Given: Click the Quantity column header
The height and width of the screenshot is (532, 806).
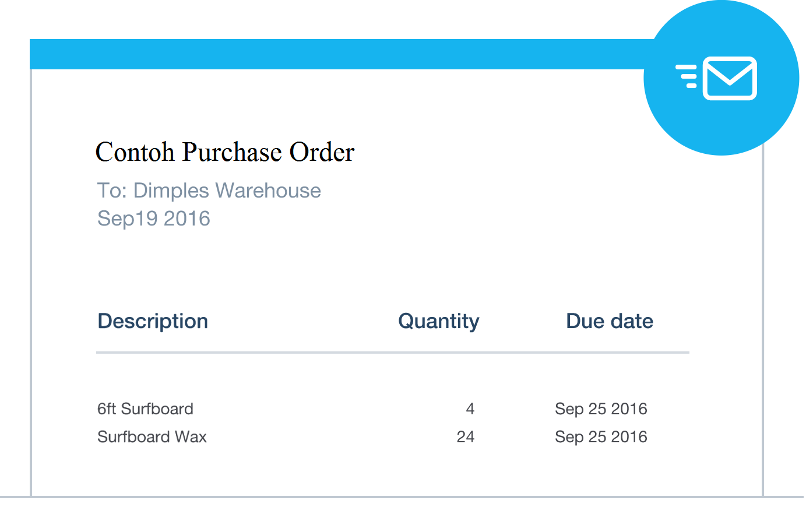Looking at the screenshot, I should [x=439, y=322].
